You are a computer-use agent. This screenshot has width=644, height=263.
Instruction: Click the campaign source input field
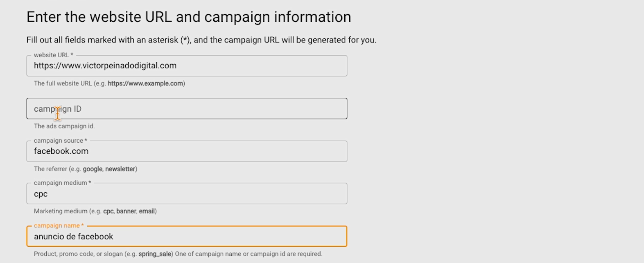187,151
